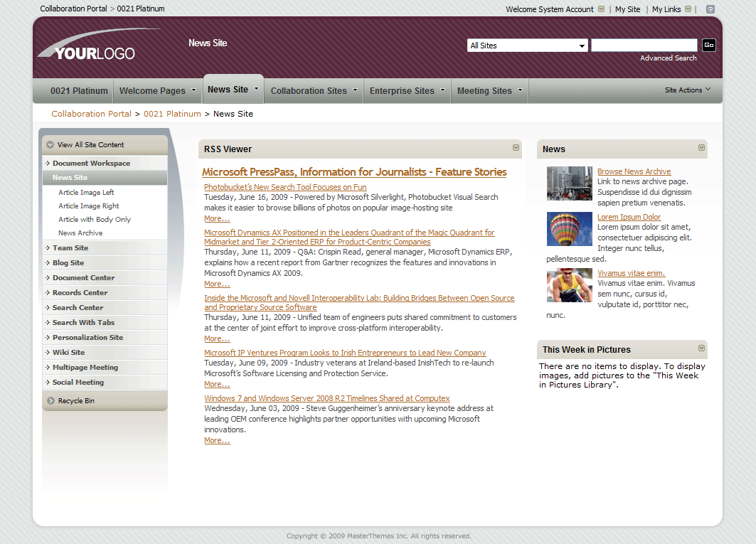Screen dimensions: 756x544
Task: Select the Meeting Sites tab
Action: pos(484,90)
